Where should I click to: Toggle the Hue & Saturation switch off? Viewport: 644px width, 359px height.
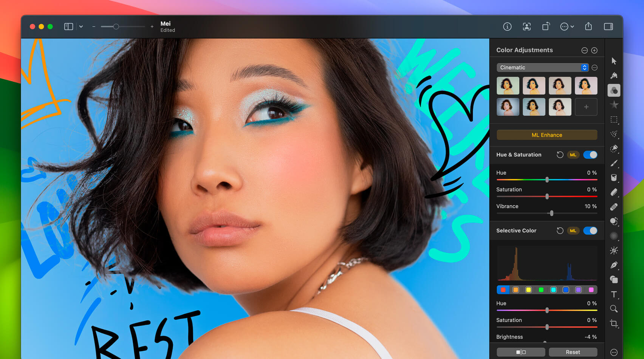[590, 155]
